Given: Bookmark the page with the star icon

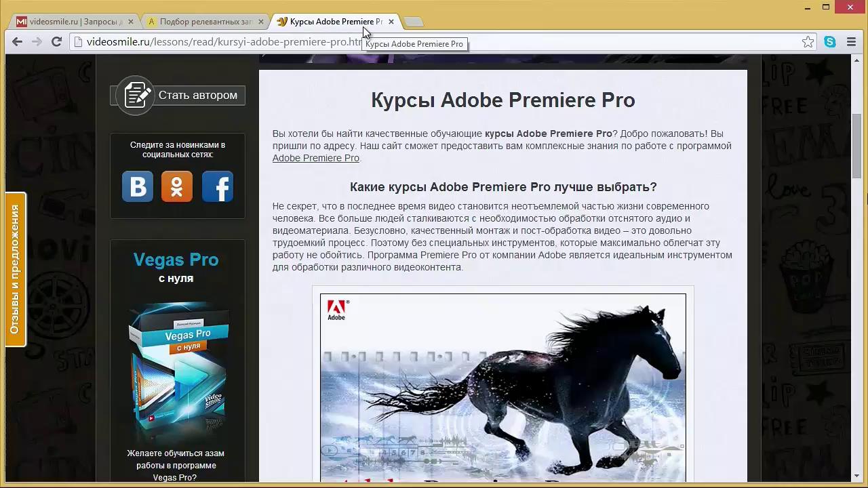Looking at the screenshot, I should pyautogui.click(x=808, y=42).
